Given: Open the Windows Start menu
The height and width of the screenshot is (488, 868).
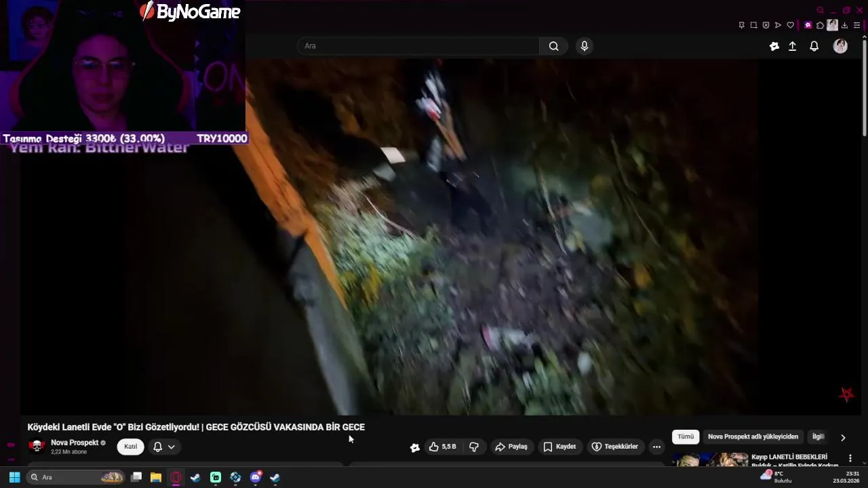Looking at the screenshot, I should (x=14, y=477).
